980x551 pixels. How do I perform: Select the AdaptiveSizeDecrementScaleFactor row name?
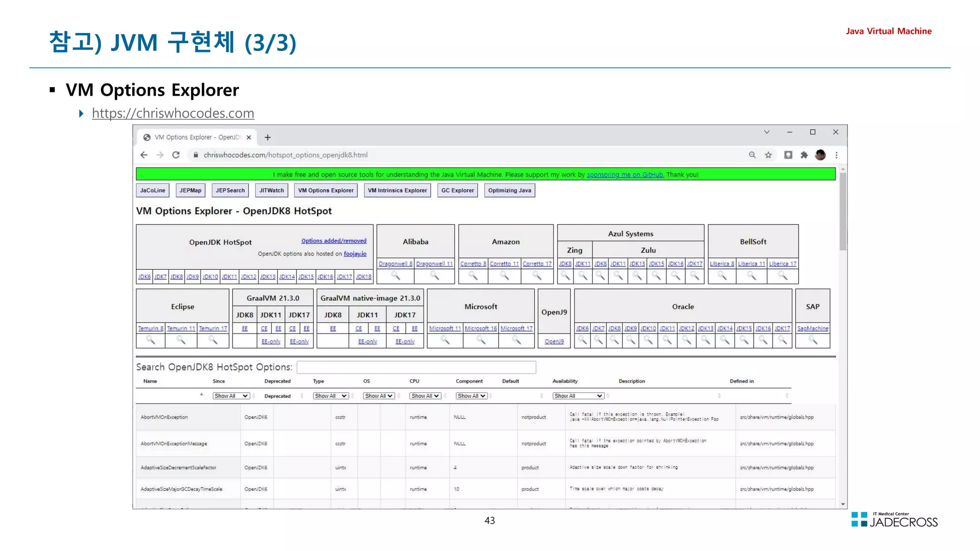tap(178, 468)
